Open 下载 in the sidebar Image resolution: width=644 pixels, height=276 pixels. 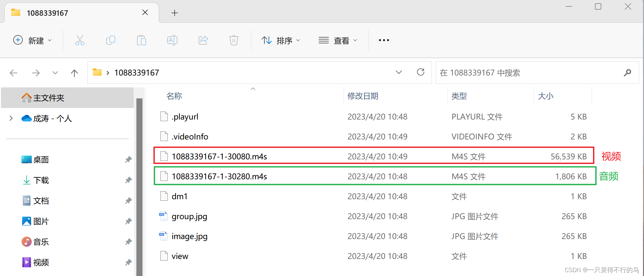[41, 180]
